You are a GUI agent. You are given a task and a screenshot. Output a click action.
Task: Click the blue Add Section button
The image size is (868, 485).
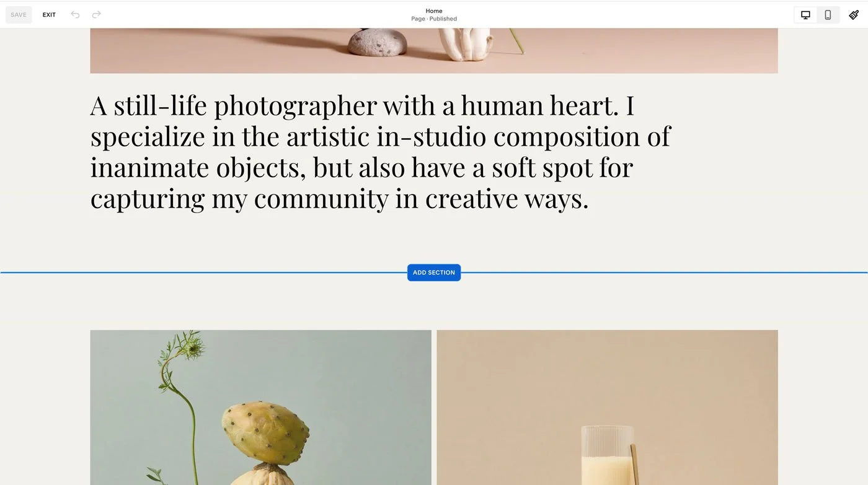click(x=434, y=273)
